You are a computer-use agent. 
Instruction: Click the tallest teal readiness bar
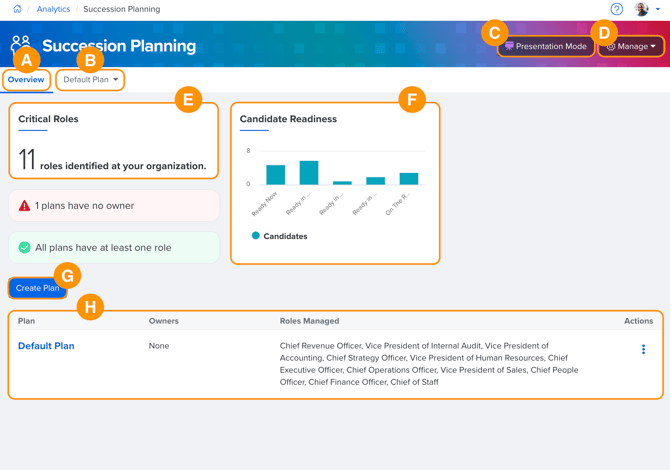[309, 173]
